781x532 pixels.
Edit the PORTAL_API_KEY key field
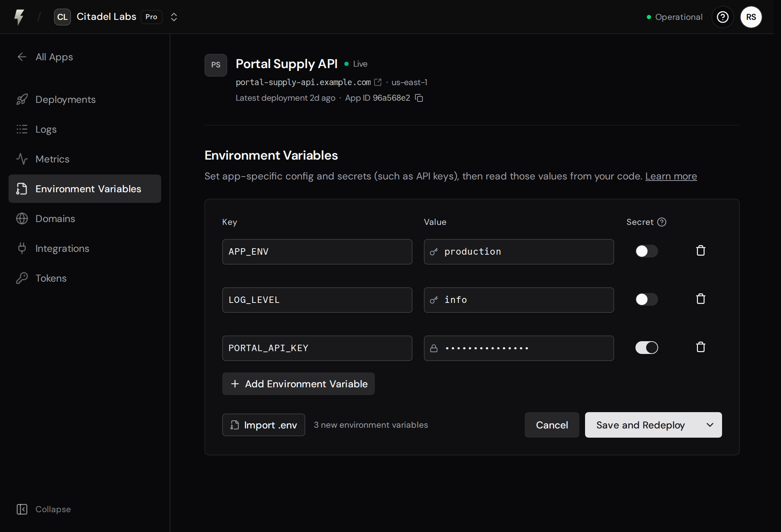pos(317,348)
